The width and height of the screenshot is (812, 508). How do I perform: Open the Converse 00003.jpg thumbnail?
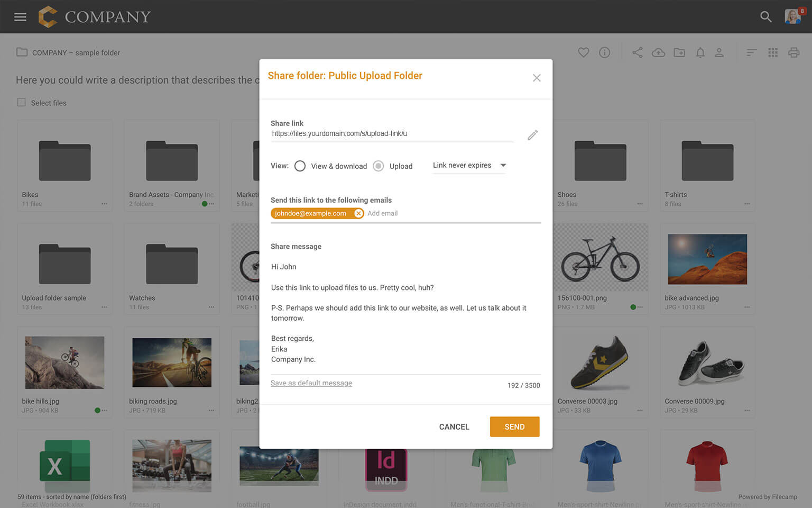[x=601, y=362]
